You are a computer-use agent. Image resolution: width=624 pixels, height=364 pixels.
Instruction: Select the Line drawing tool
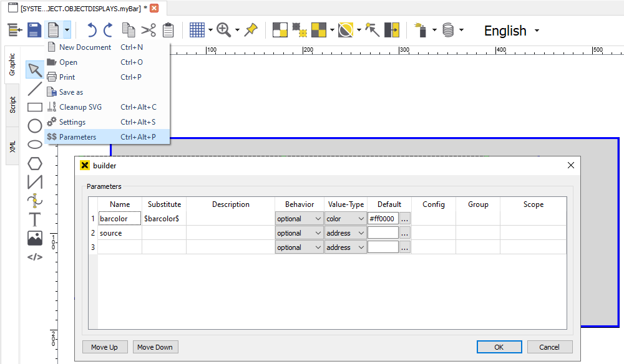pos(34,88)
